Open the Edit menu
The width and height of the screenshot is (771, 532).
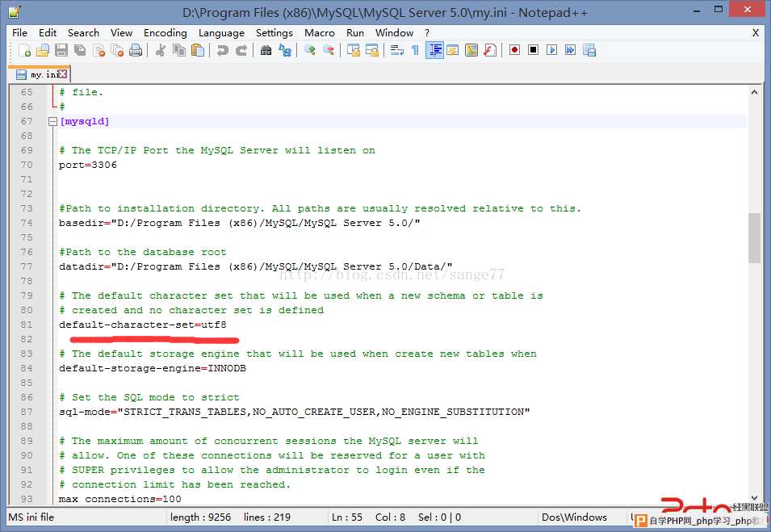point(48,33)
